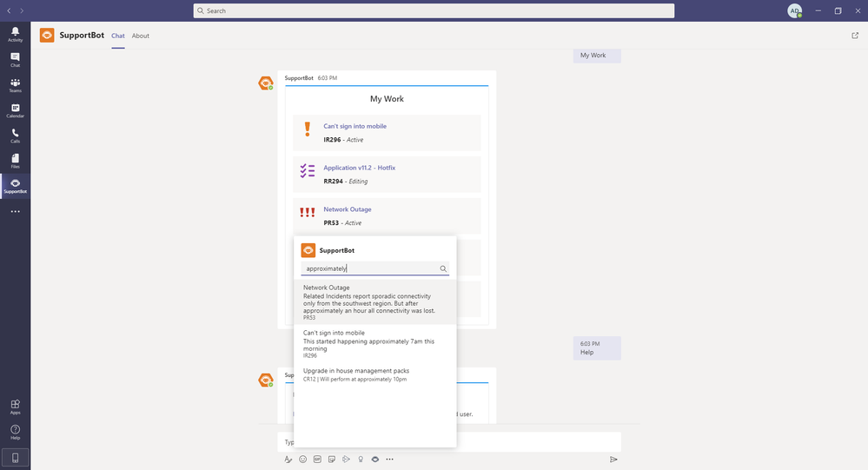Insert a GIF from the compose toolbar
This screenshot has height=470, width=868.
pos(317,459)
